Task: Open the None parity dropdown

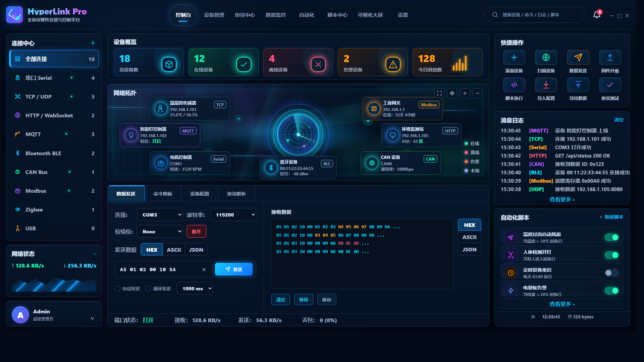Action: pos(160,232)
